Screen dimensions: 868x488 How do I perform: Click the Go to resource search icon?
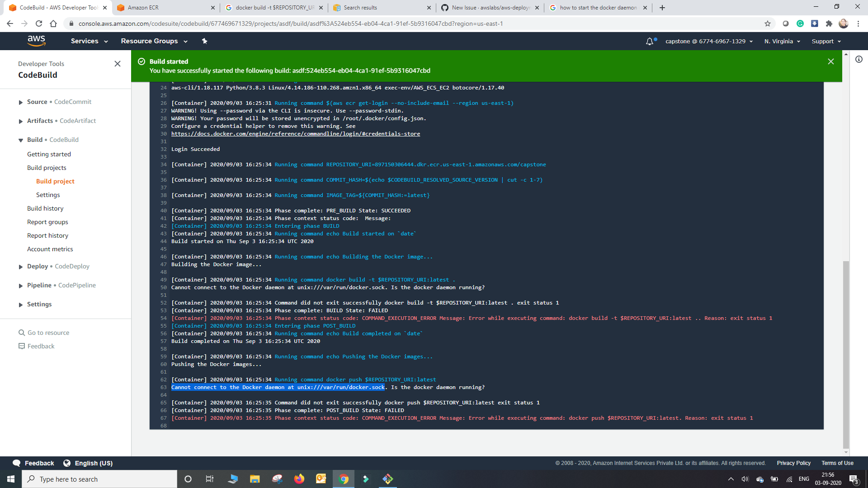click(x=22, y=333)
